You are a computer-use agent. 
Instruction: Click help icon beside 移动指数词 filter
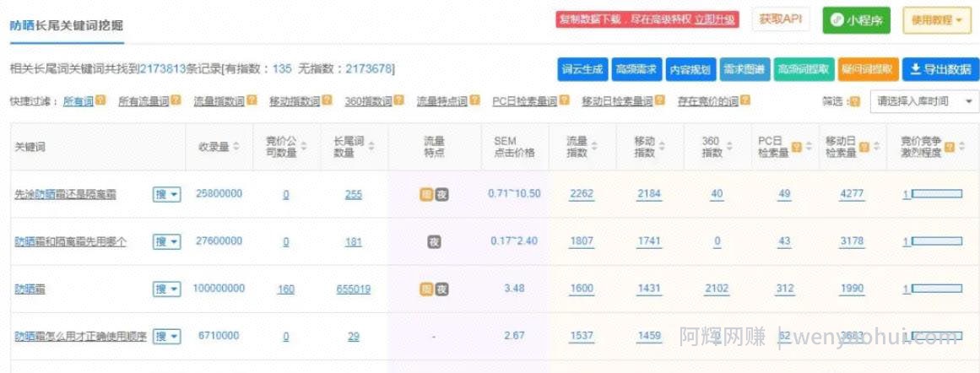[x=327, y=100]
